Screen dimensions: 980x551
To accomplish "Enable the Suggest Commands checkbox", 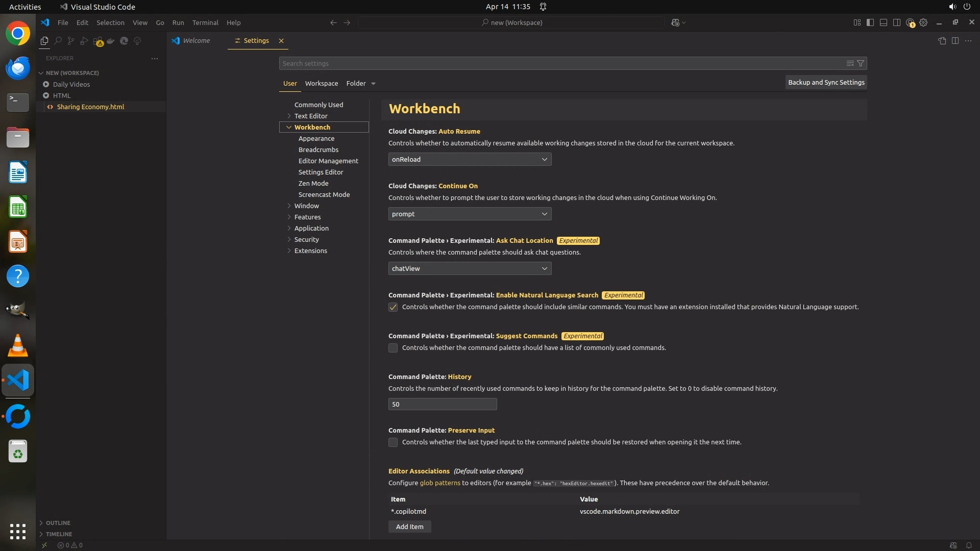I will coord(393,348).
